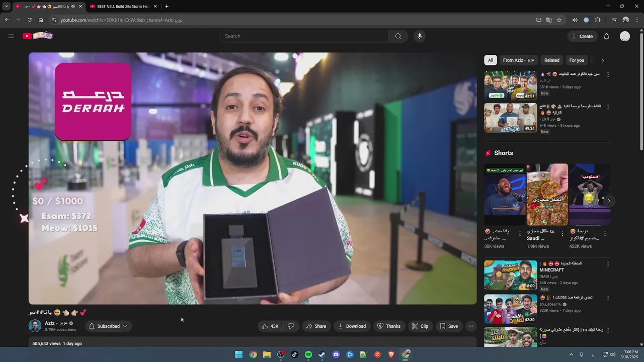Open FZX 49:34 video thumbnail
The image size is (644, 362).
511,118
